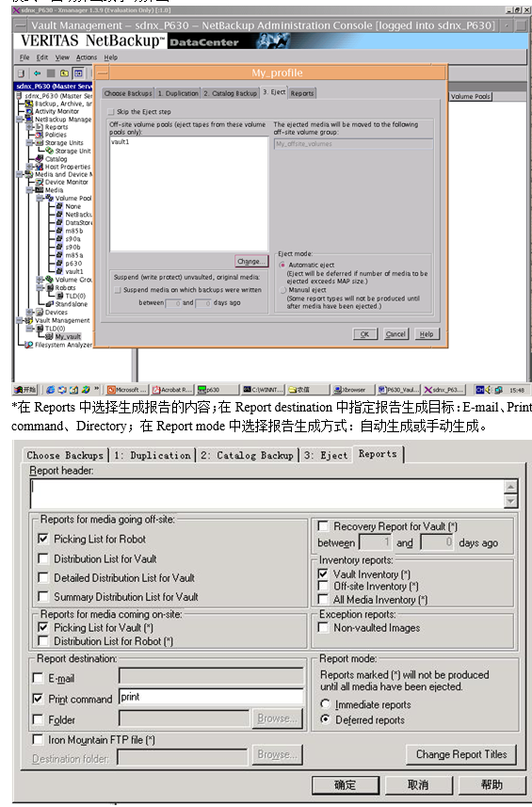Collapse Storage Units tree node
This screenshot has height=807, width=532.
[29, 142]
